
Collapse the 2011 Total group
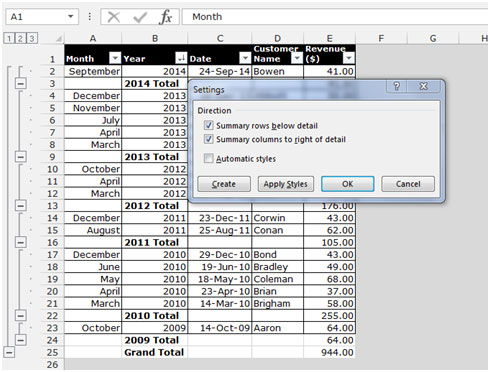tap(20, 242)
